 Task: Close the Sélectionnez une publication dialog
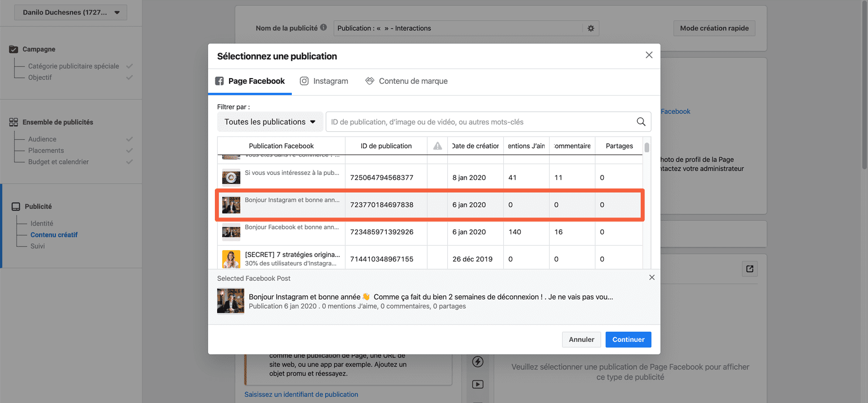pyautogui.click(x=649, y=55)
